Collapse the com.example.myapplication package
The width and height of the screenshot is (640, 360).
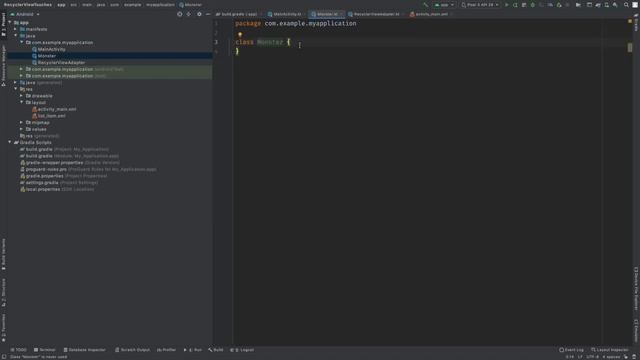click(22, 42)
